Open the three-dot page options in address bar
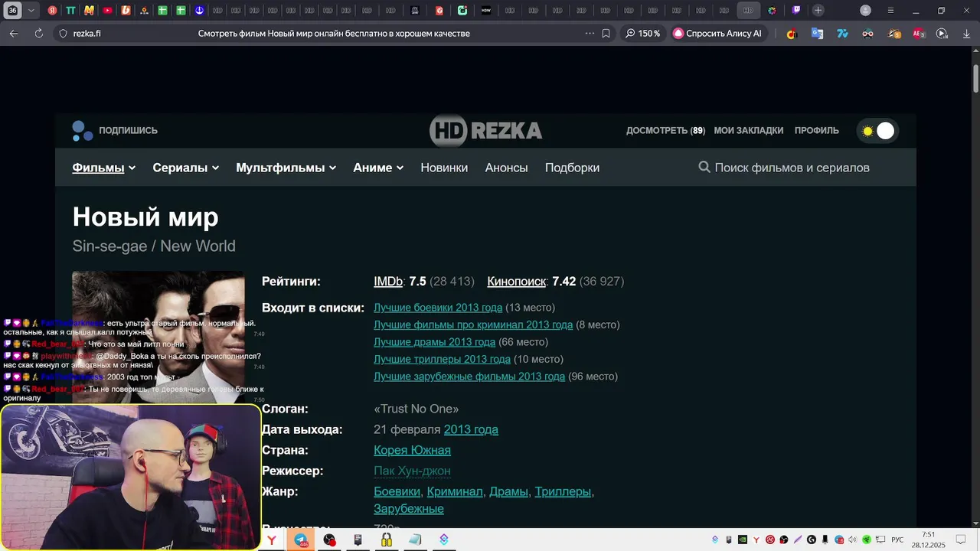This screenshot has height=551, width=980. 590,34
